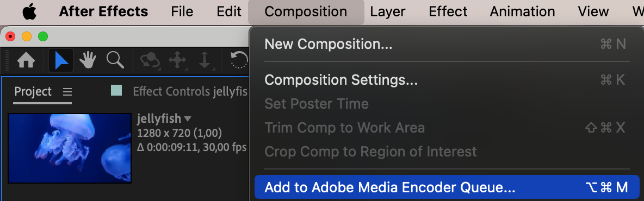The width and height of the screenshot is (644, 201).
Task: Select the Rotation tool
Action: [x=239, y=60]
